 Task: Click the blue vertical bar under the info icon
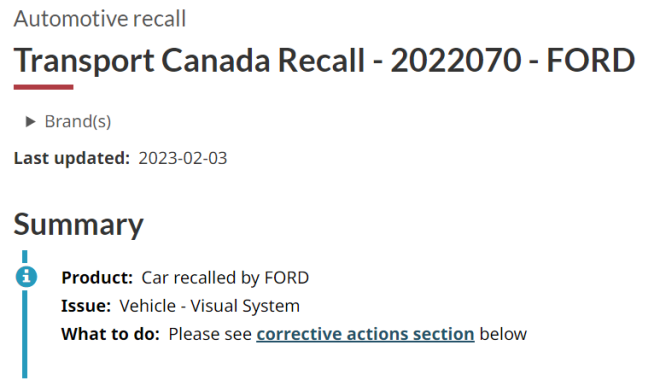pyautogui.click(x=25, y=333)
